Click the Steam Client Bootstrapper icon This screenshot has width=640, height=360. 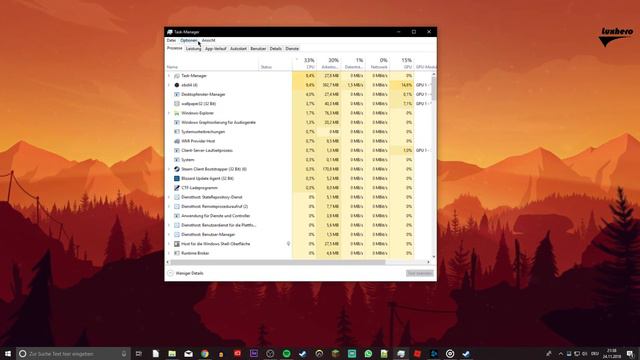pos(177,169)
